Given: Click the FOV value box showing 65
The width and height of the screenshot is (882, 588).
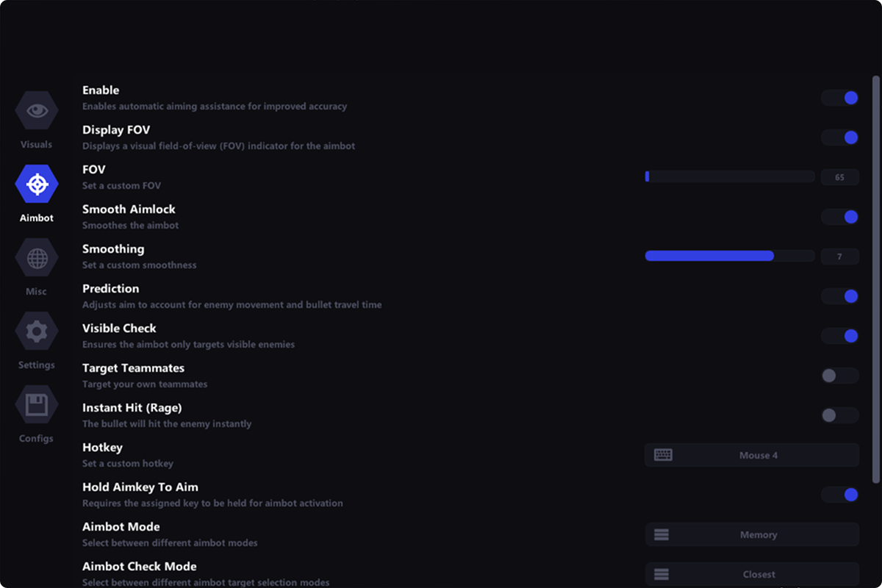Looking at the screenshot, I should (840, 177).
